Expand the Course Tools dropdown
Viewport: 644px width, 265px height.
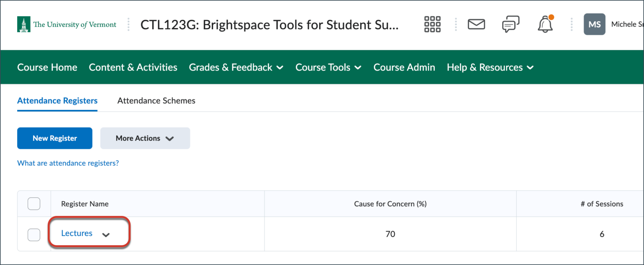pyautogui.click(x=328, y=67)
